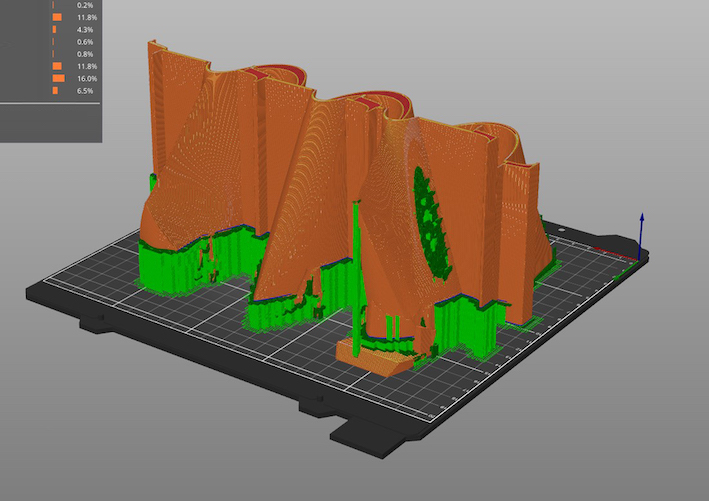Click the 11.8% value directly below 0.2%
Image resolution: width=709 pixels, height=501 pixels.
(87, 18)
